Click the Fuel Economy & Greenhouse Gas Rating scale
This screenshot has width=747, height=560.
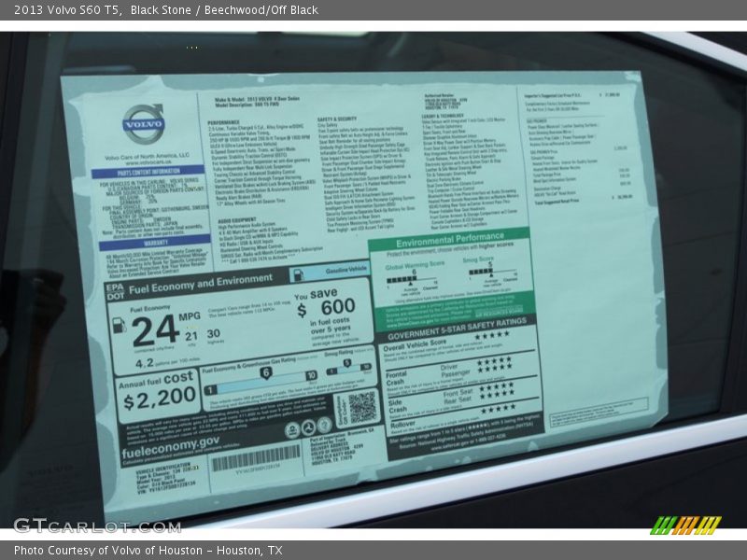[261, 381]
